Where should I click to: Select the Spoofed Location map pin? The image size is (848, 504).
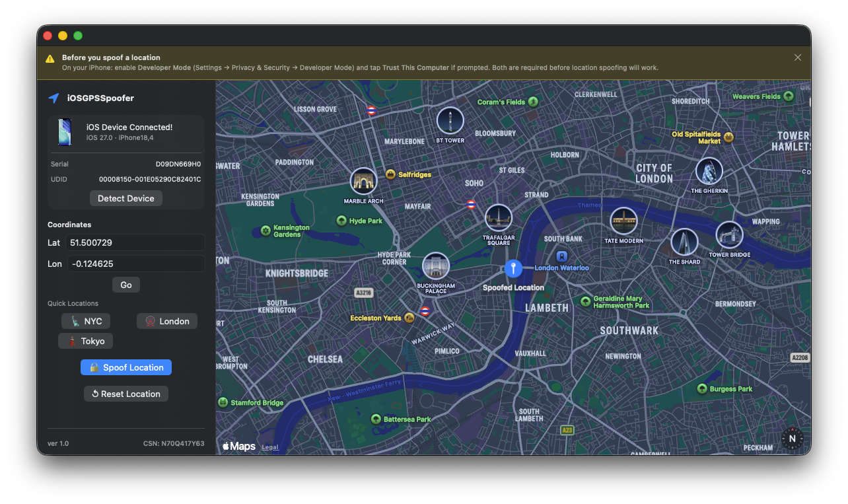pyautogui.click(x=513, y=269)
